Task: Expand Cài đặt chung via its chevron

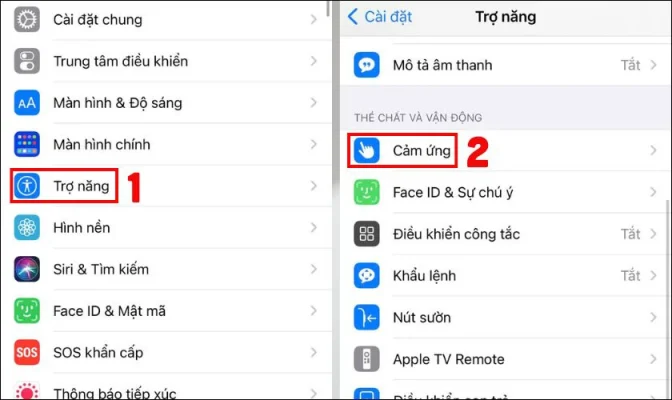Action: tap(314, 19)
